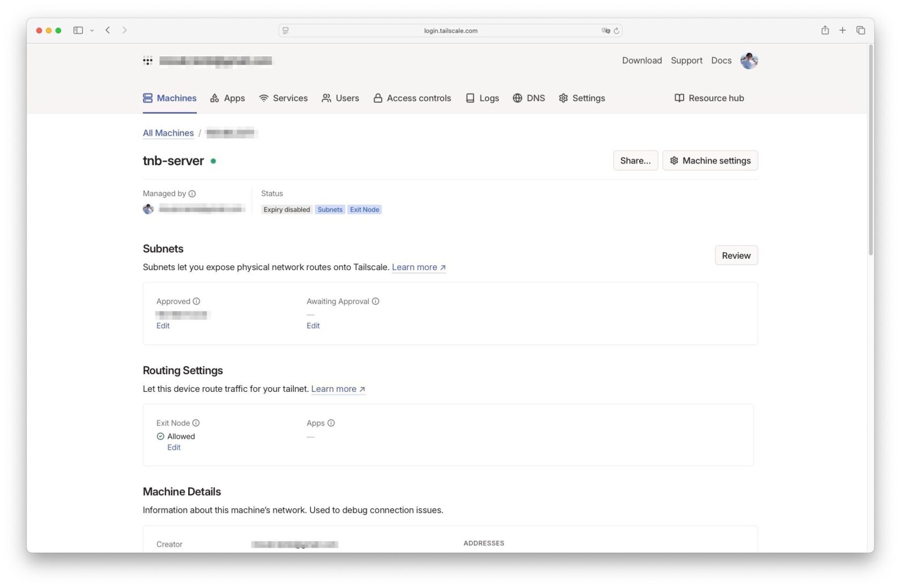Click the Apps info icon in Routing Settings
The image size is (901, 588).
point(331,423)
